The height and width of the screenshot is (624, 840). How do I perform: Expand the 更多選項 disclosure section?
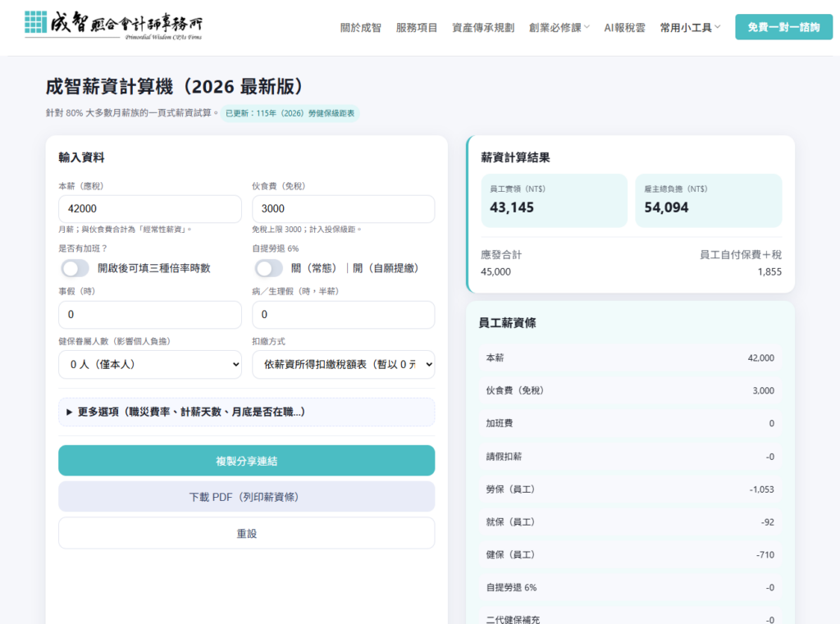(x=246, y=412)
